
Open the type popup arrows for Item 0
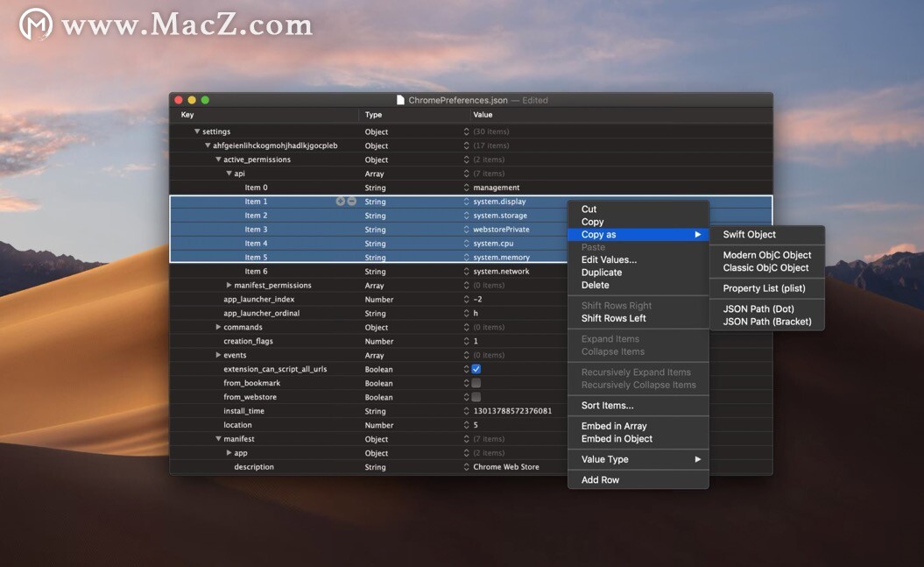click(466, 188)
